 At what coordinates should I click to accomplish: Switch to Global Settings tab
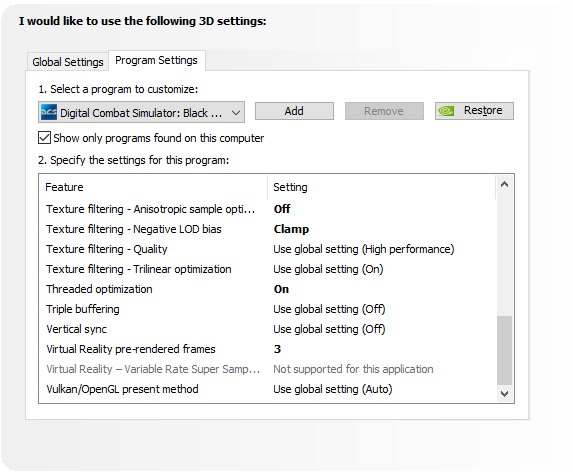[x=68, y=62]
